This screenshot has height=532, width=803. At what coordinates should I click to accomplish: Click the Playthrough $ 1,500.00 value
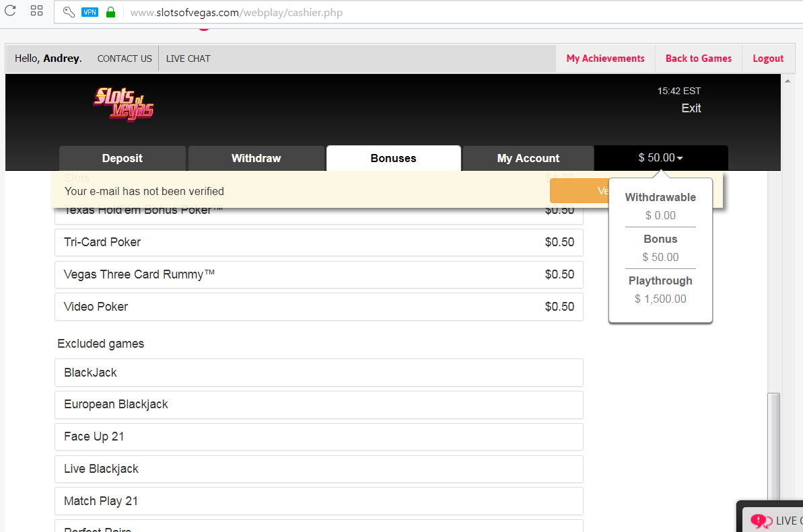(660, 299)
